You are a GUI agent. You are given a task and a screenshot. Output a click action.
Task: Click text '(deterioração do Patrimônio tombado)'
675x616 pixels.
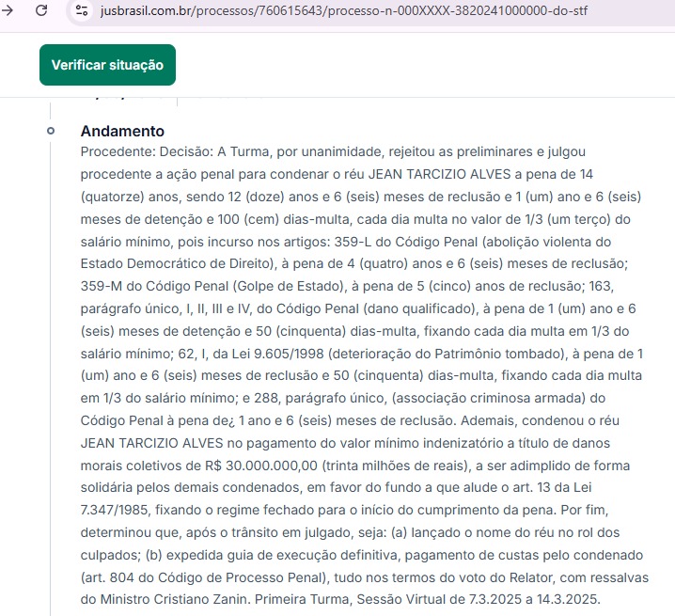tap(446, 354)
